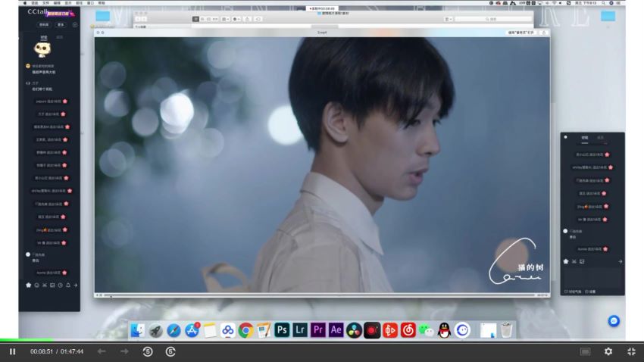Open the video player settings gear
644x362 pixels.
[608, 351]
